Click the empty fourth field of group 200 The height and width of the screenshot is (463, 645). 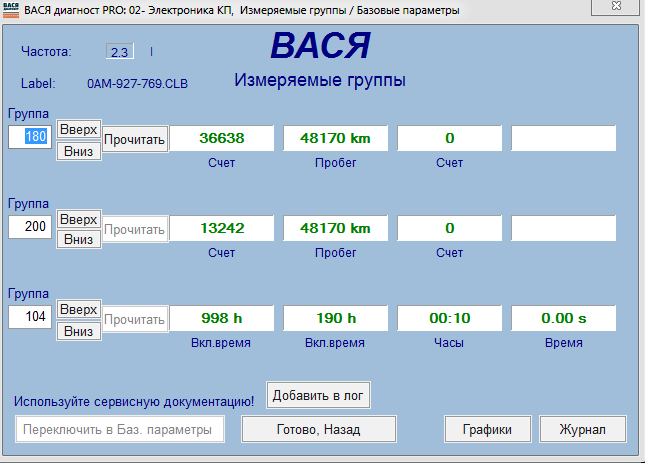[564, 228]
